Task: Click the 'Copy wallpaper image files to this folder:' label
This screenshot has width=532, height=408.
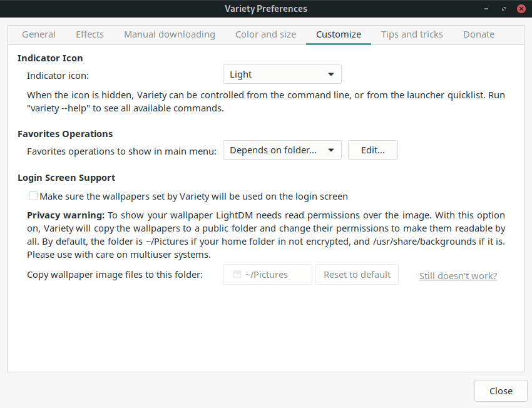Action: tap(115, 275)
